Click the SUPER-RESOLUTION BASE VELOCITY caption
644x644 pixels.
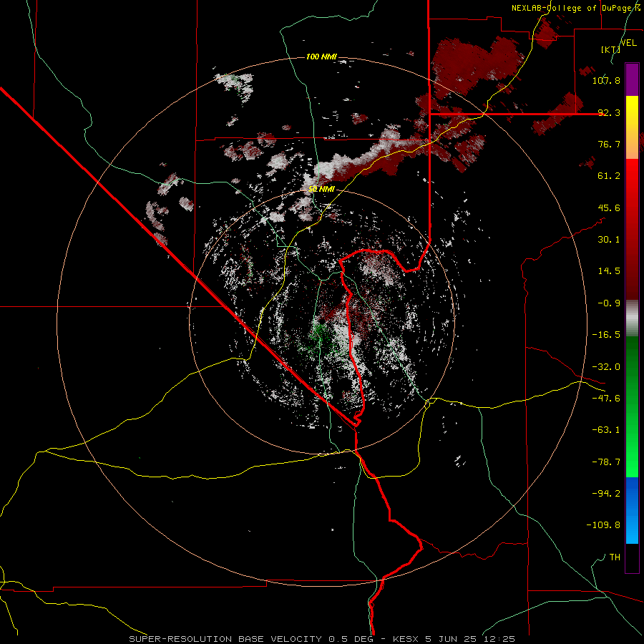tap(226, 639)
